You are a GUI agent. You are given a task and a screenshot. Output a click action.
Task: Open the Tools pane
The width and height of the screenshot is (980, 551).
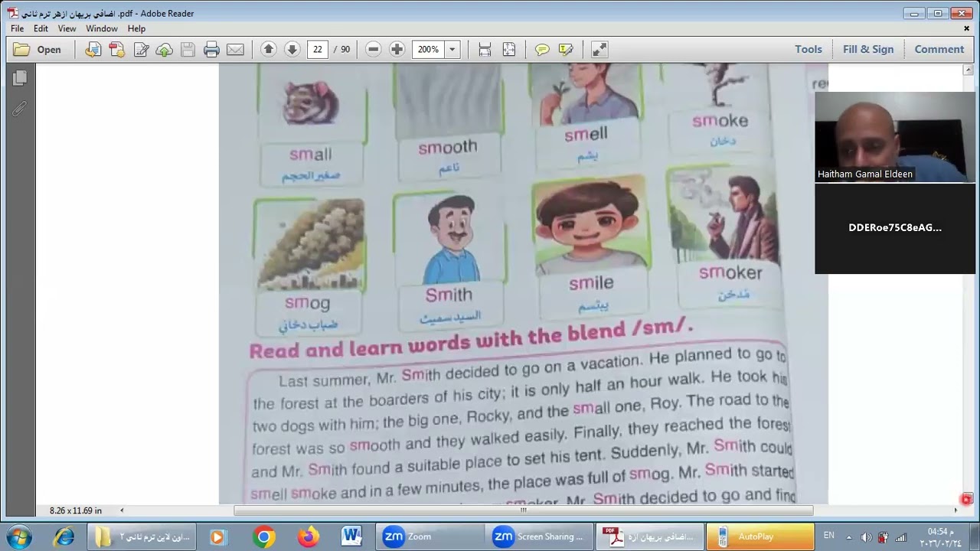point(808,49)
